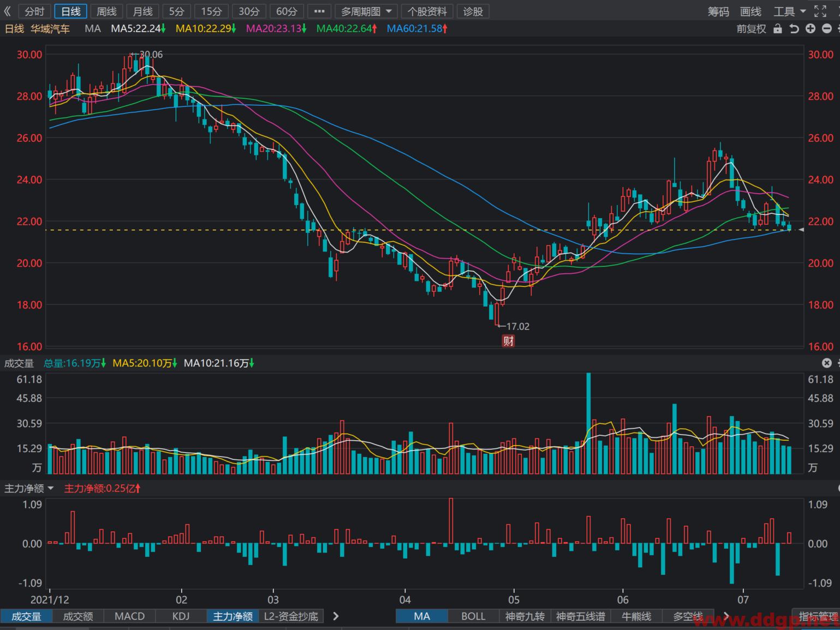Open the 主力净额 indicator dropdown
The width and height of the screenshot is (840, 630).
29,488
